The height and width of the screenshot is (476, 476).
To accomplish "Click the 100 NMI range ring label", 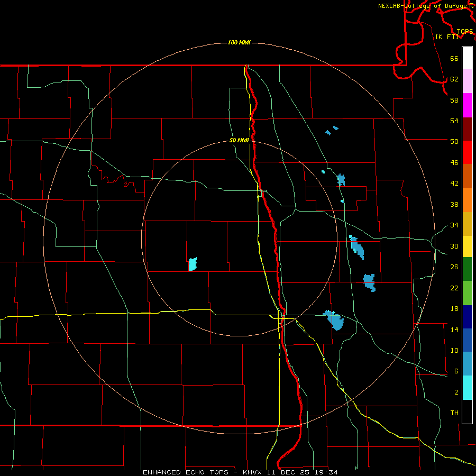I will (x=239, y=42).
